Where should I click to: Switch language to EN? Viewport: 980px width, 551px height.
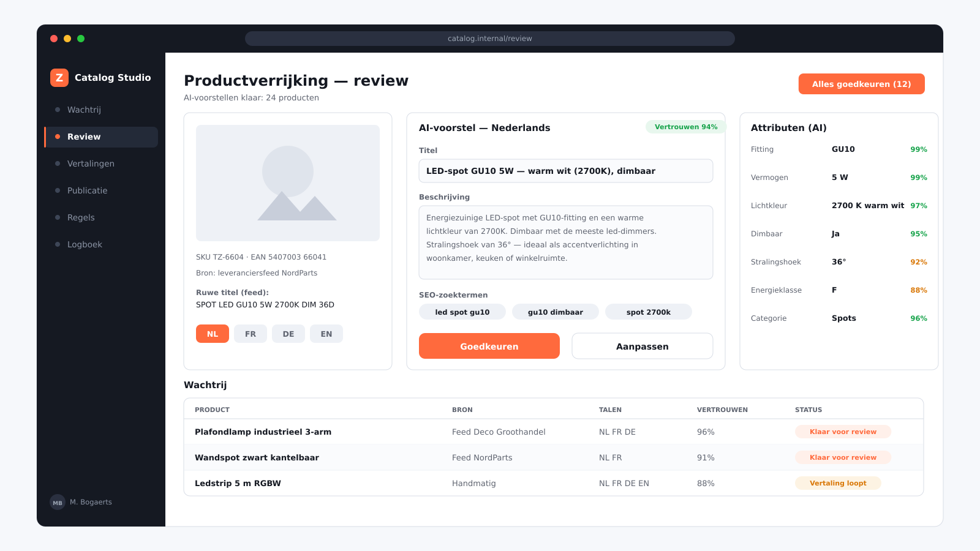click(x=326, y=334)
